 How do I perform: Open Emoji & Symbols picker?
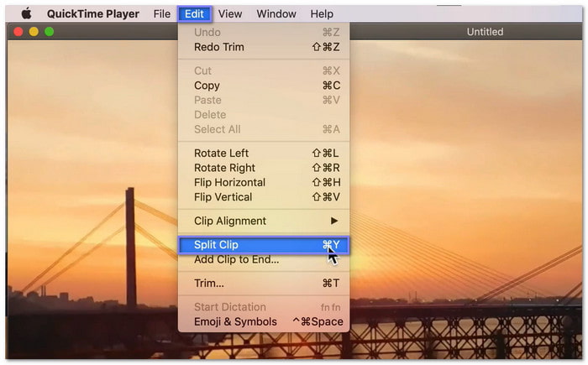tap(235, 321)
